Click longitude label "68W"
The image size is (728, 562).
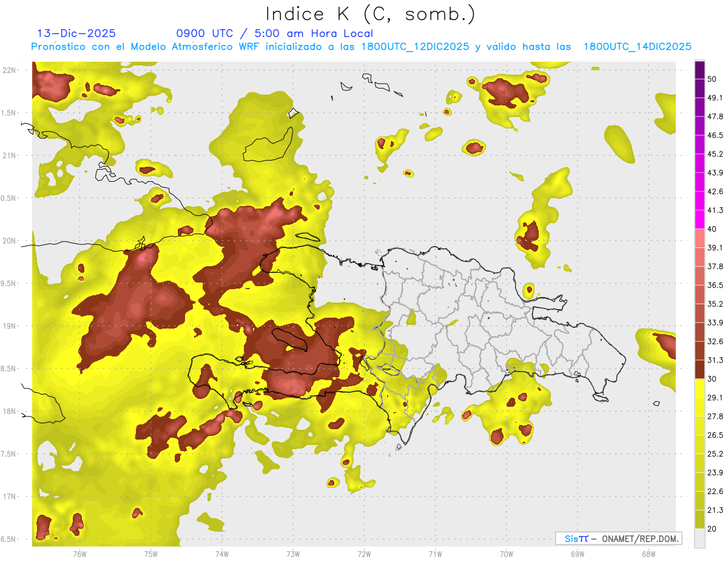[649, 554]
